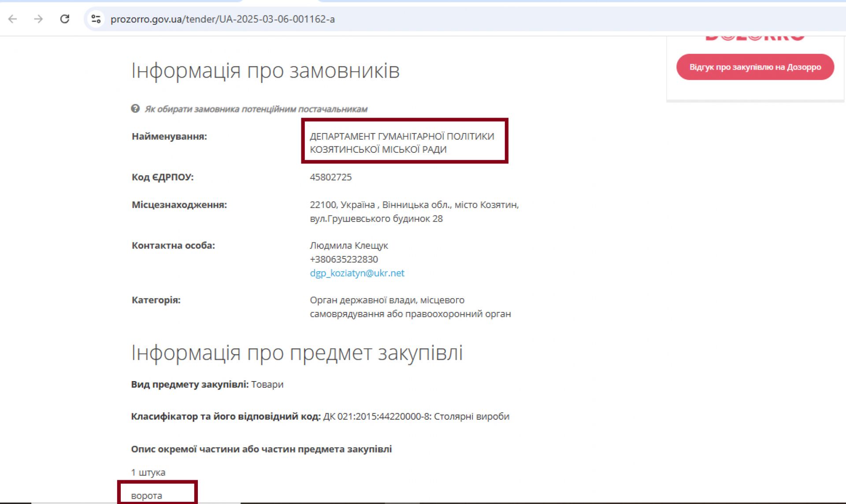The image size is (846, 504).
Task: Click the ЄДРПОУ code 45802725
Action: [330, 177]
